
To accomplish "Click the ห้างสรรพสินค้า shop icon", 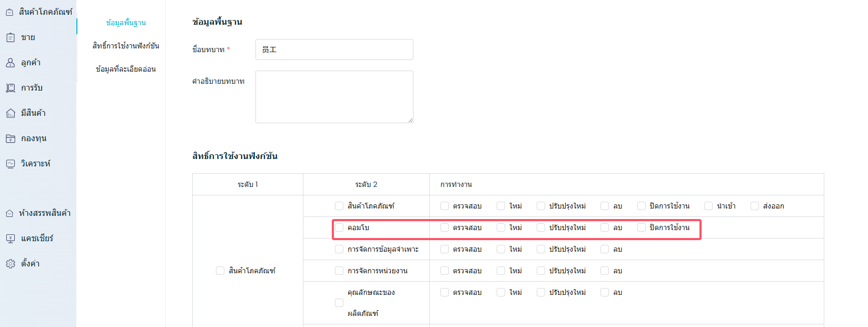I will [9, 213].
